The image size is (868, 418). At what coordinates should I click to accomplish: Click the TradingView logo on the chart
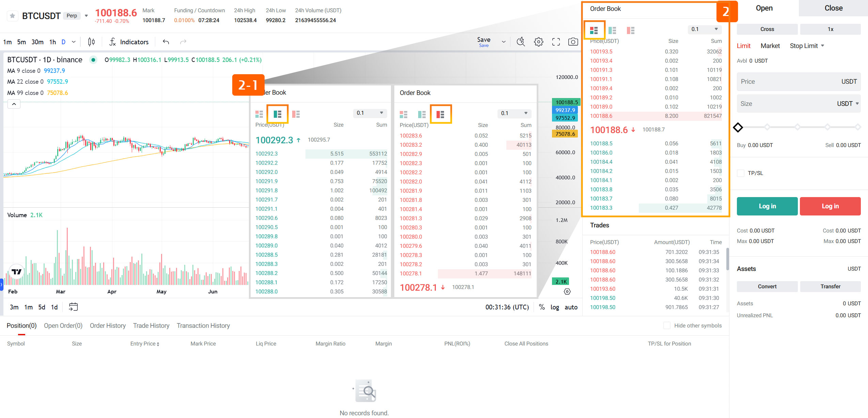pos(16,272)
